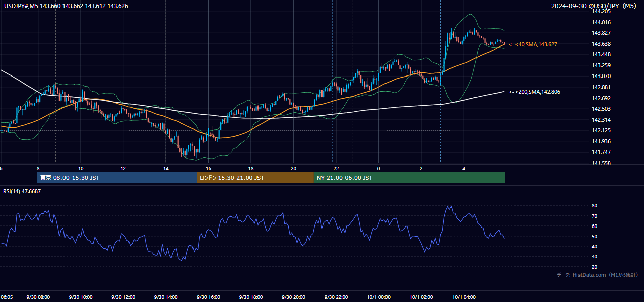
Task: Click RSI scale level 70
Action: coord(595,216)
